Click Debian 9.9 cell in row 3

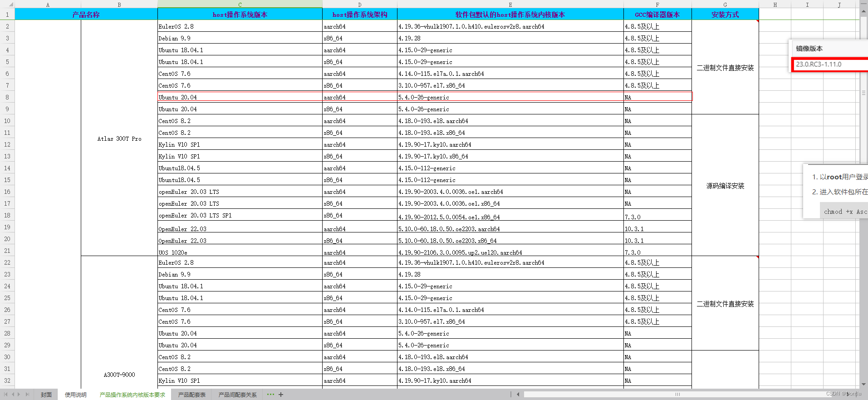(240, 38)
